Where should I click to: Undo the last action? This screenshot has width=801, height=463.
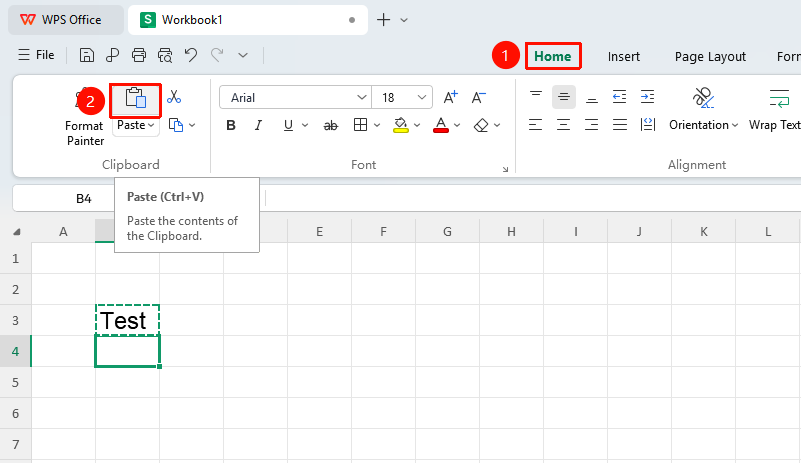pos(191,55)
